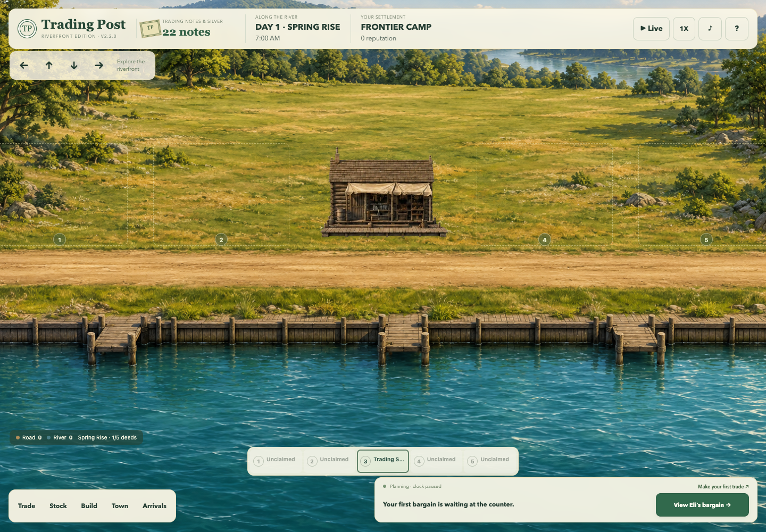Open the Trade menu
This screenshot has height=532, width=766.
(27, 506)
